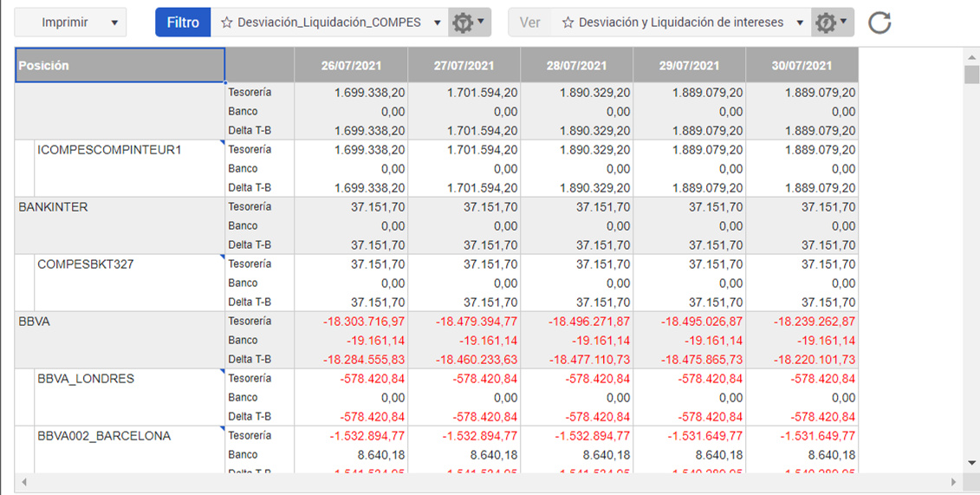Select the 26/07/2021 column header
The height and width of the screenshot is (495, 980).
tap(351, 65)
